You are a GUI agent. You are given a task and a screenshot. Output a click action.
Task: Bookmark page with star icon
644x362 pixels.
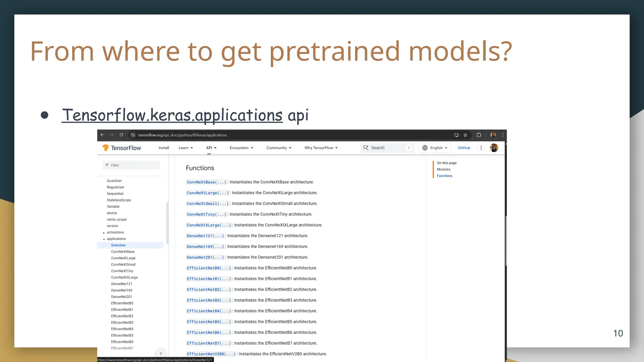click(x=465, y=135)
